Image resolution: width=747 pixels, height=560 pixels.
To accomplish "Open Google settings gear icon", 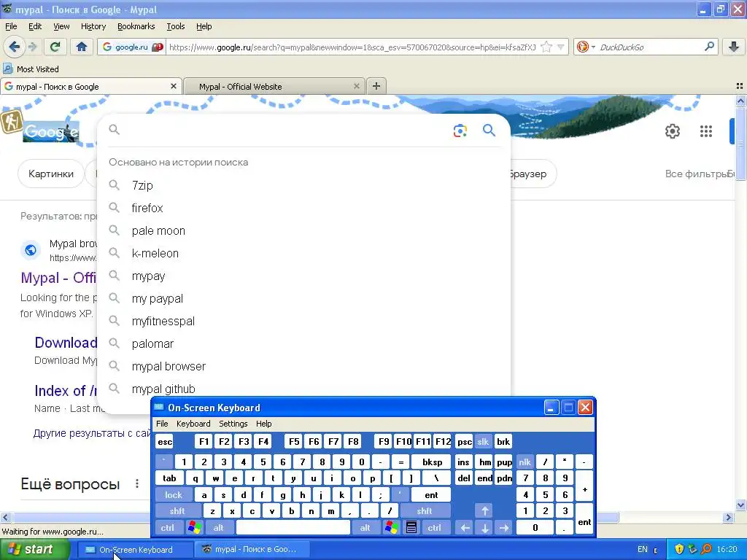I will pos(672,131).
